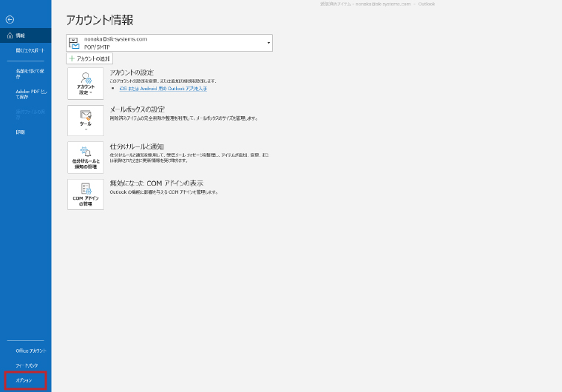
Task: Open the 情報 menu item
Action: click(x=25, y=36)
